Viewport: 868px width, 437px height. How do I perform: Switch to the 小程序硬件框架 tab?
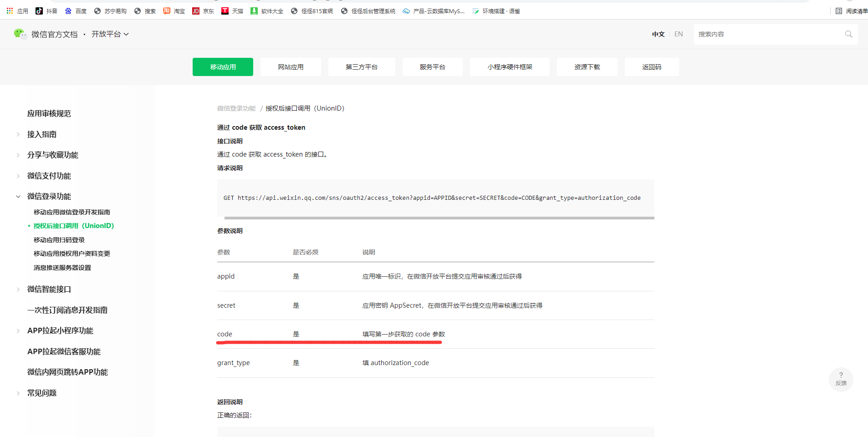point(510,67)
